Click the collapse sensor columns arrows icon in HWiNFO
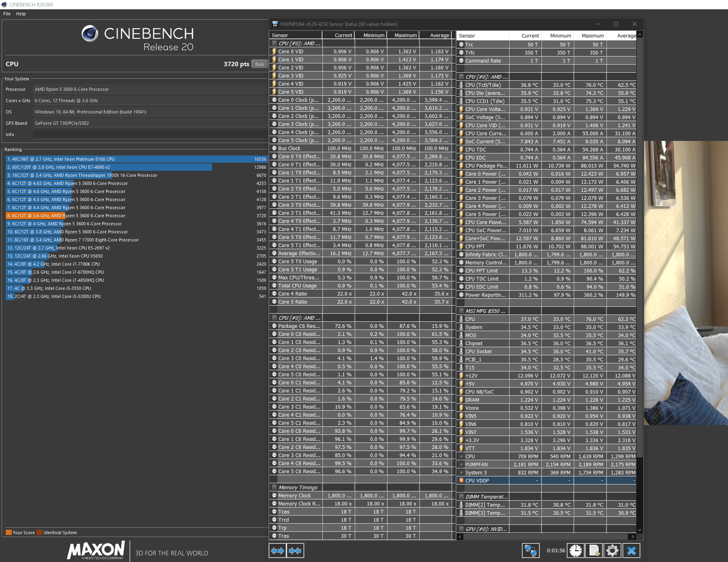This screenshot has height=562, width=728. [295, 551]
